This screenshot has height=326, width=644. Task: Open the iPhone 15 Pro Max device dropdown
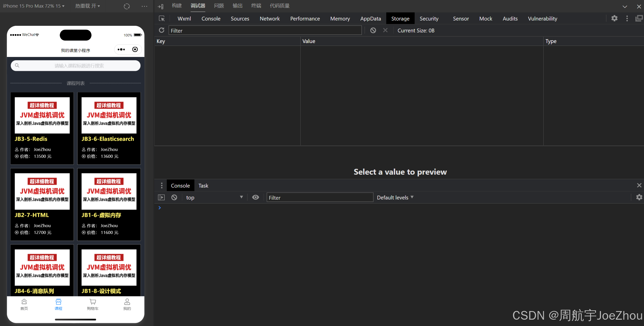click(x=33, y=6)
